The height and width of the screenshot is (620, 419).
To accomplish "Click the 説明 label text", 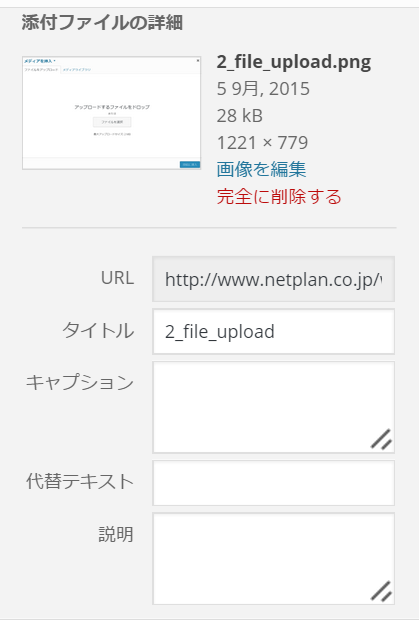I will tap(116, 534).
